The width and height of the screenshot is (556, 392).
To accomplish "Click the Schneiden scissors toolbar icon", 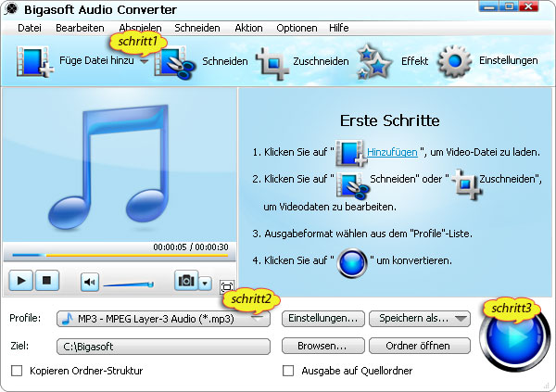I will (x=175, y=62).
